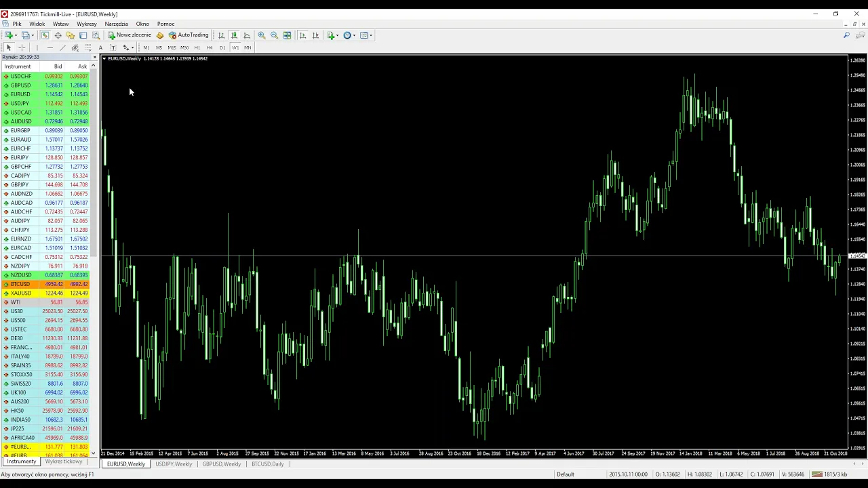Viewport: 868px width, 488px height.
Task: Draw a vertical line tool
Action: click(x=37, y=47)
